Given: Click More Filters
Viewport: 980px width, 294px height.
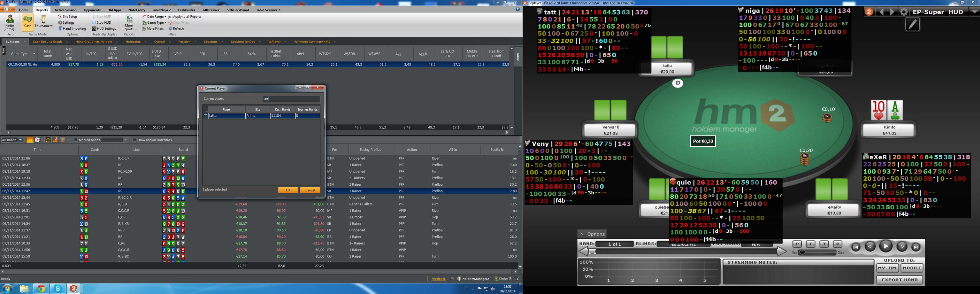Looking at the screenshot, I should click(x=153, y=28).
